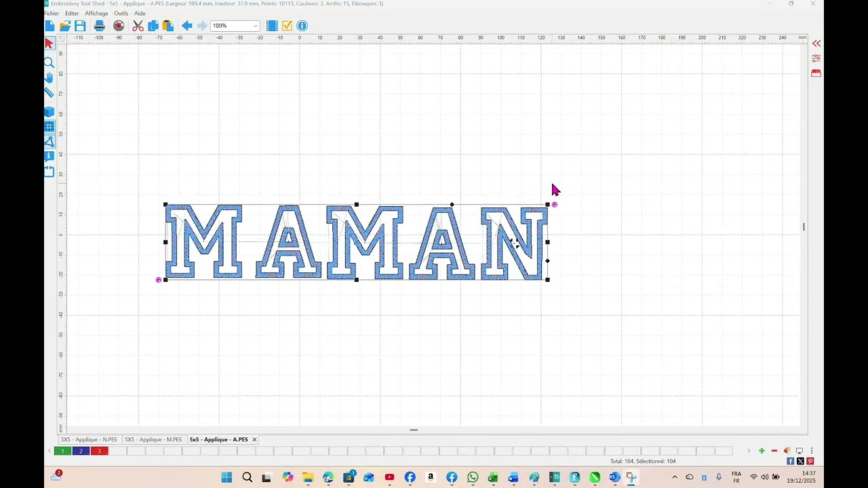868x488 pixels.
Task: Open the Aide menu
Action: click(x=140, y=14)
